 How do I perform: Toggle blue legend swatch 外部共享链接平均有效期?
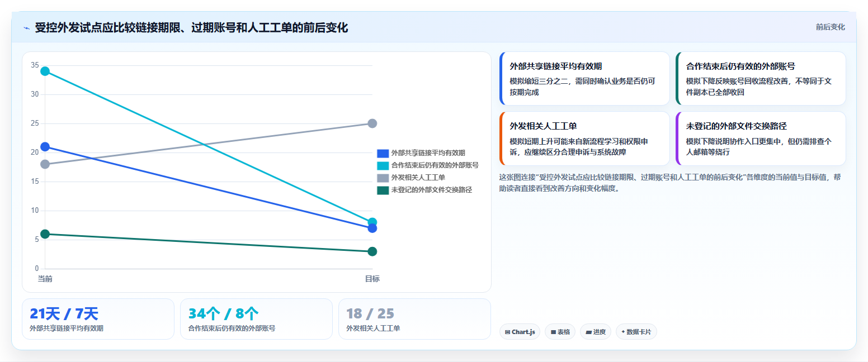point(383,153)
